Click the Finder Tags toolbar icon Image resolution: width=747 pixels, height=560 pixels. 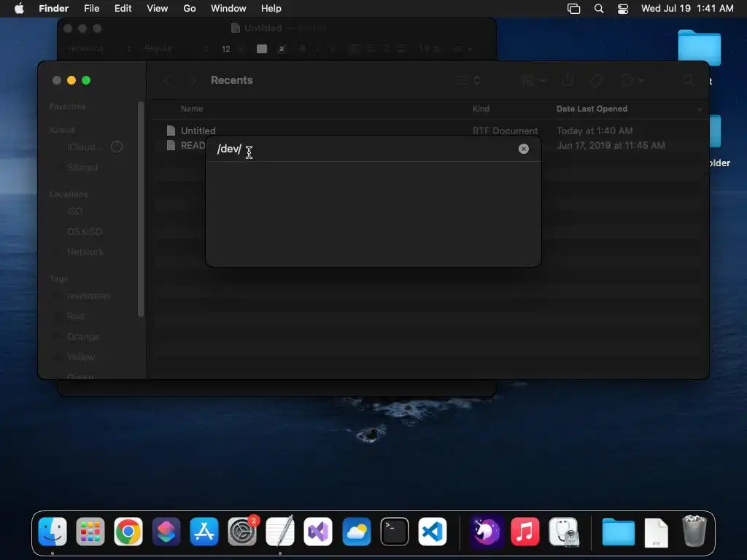597,80
